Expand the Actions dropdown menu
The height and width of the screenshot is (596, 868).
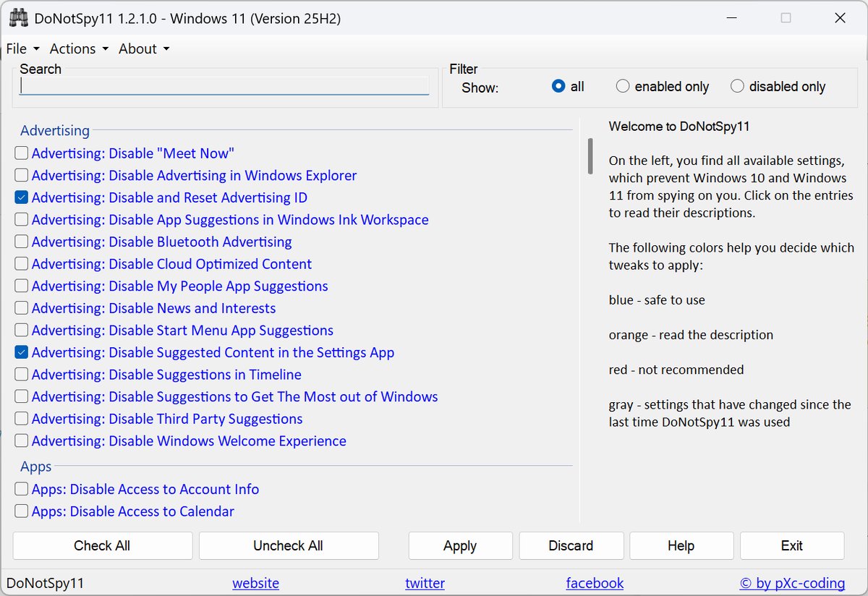tap(78, 49)
